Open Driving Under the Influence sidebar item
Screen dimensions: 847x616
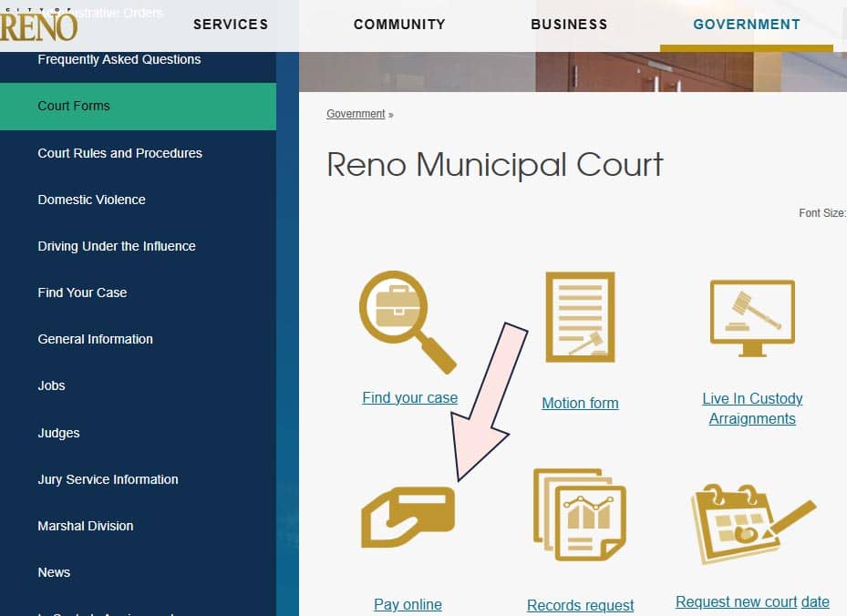117,246
